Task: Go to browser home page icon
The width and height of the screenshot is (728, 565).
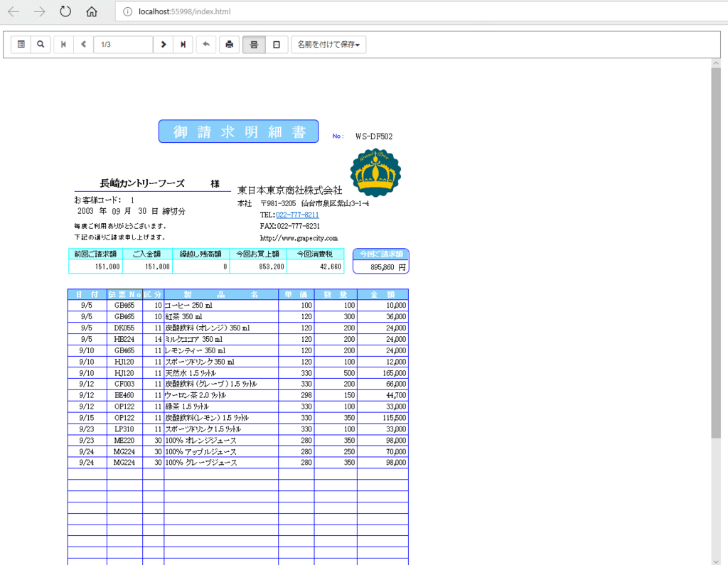Action: (x=92, y=11)
